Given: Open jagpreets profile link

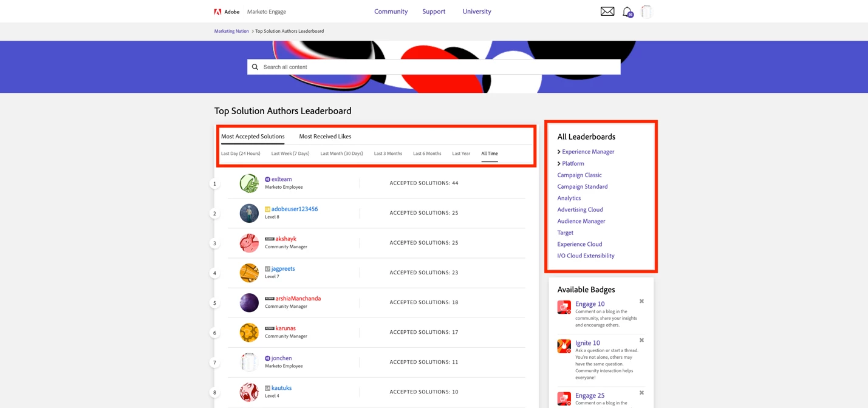Looking at the screenshot, I should 283,268.
